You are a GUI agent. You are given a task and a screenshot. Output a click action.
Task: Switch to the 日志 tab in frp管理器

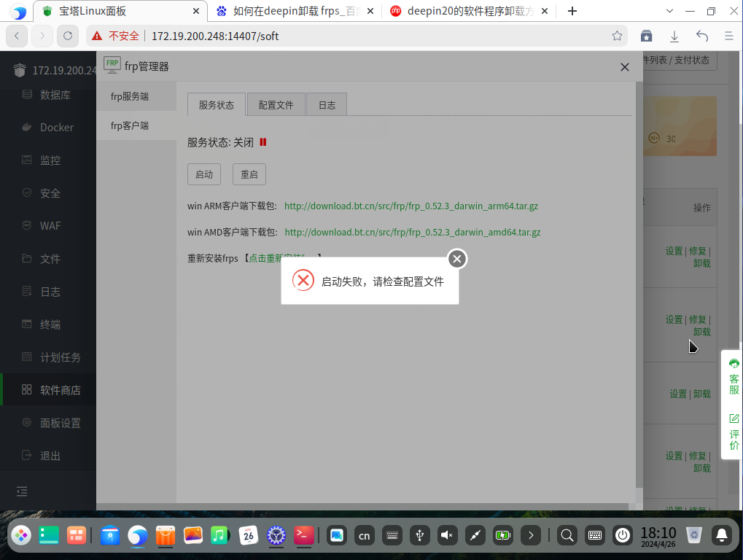pos(327,105)
